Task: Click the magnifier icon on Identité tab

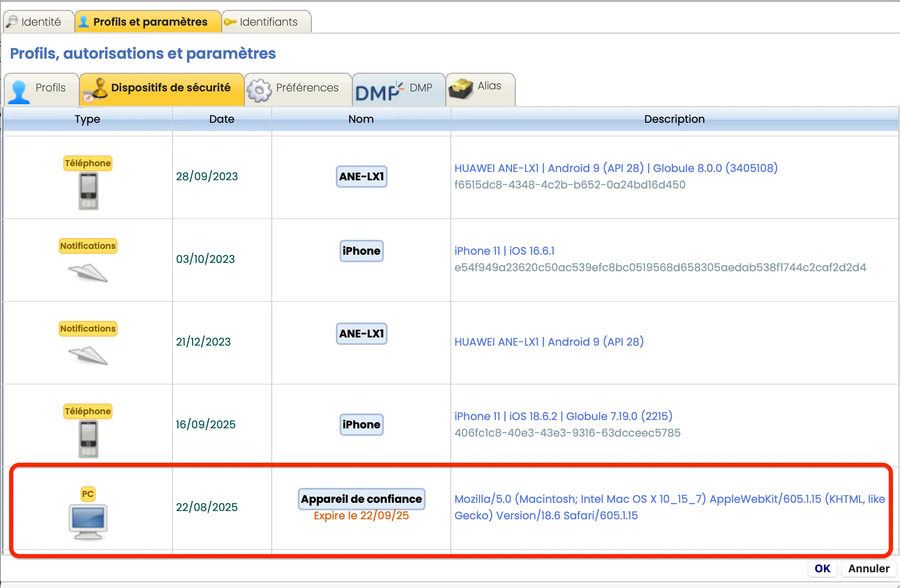Action: point(12,22)
